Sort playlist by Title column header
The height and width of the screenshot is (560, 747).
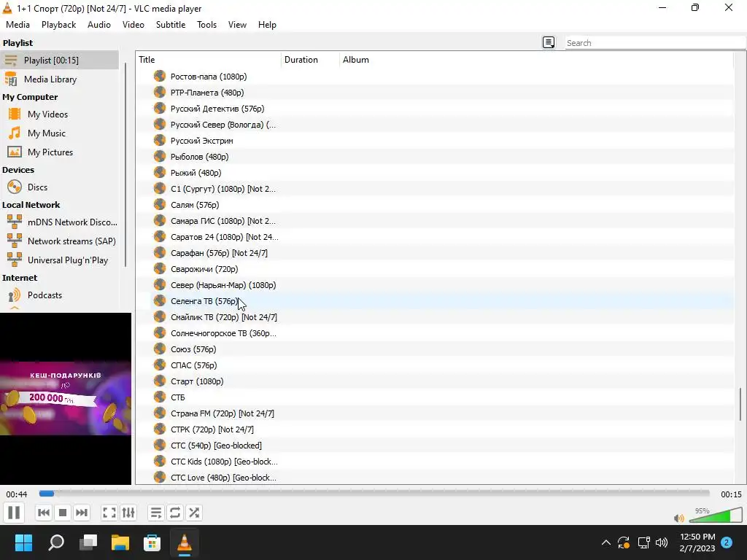coord(209,60)
